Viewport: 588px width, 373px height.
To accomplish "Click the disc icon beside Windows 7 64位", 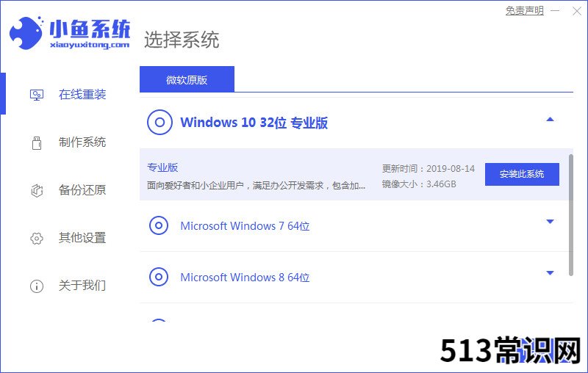I will click(x=159, y=226).
